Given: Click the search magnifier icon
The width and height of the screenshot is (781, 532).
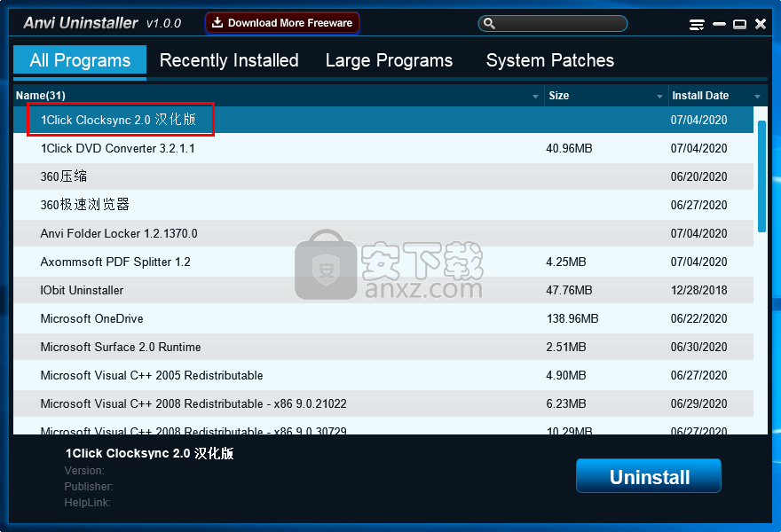Looking at the screenshot, I should click(x=489, y=23).
